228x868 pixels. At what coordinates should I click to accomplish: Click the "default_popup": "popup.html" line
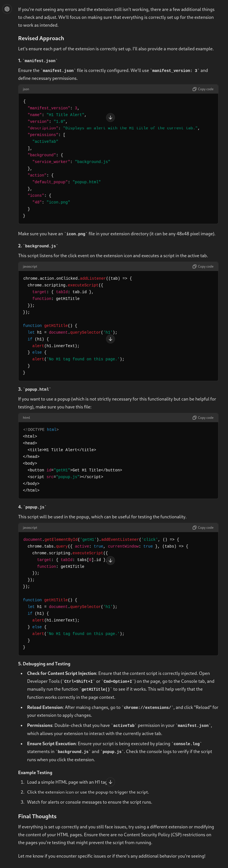pos(66,182)
